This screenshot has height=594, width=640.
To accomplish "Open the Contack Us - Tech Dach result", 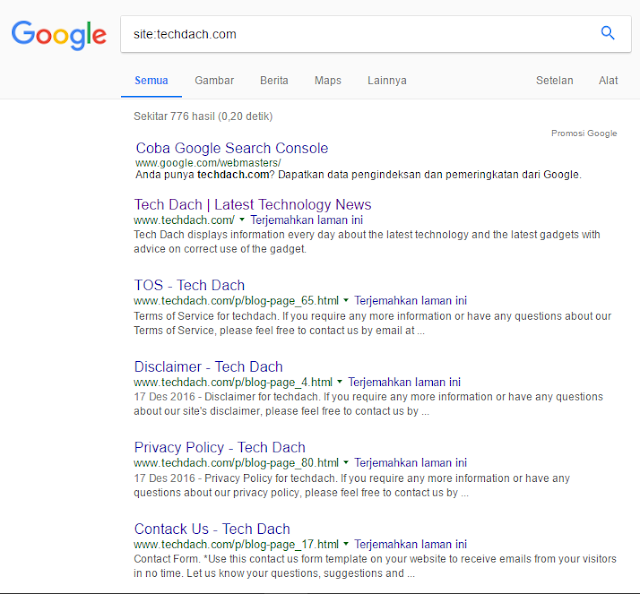I will pyautogui.click(x=212, y=529).
